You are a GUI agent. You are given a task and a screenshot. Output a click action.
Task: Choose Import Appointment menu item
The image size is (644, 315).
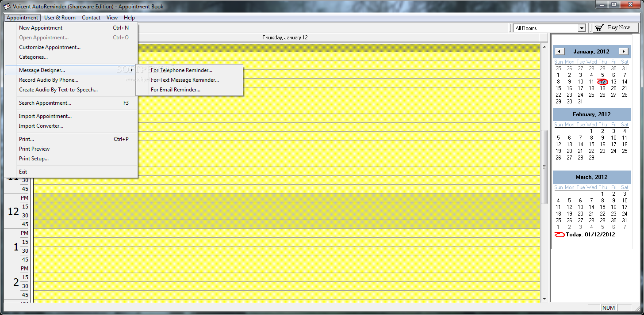click(x=71, y=116)
